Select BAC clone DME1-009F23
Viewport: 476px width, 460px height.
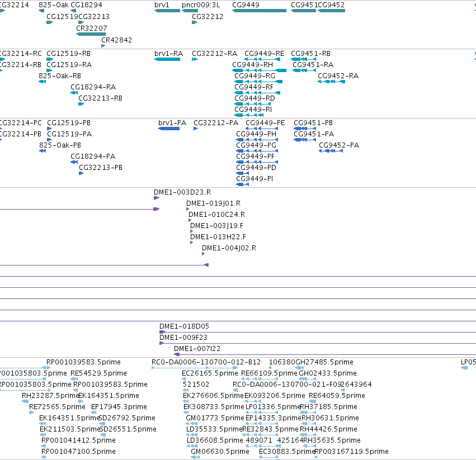tap(318, 344)
